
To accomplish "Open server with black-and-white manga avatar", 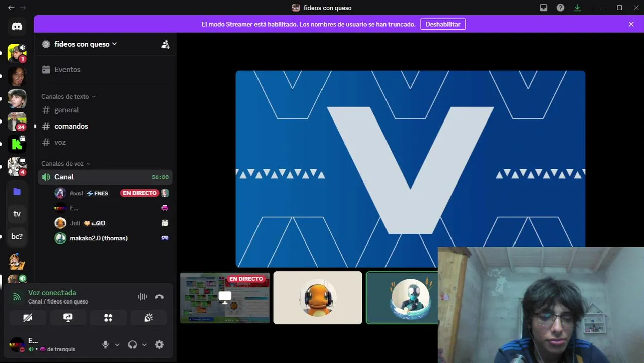I will (17, 167).
